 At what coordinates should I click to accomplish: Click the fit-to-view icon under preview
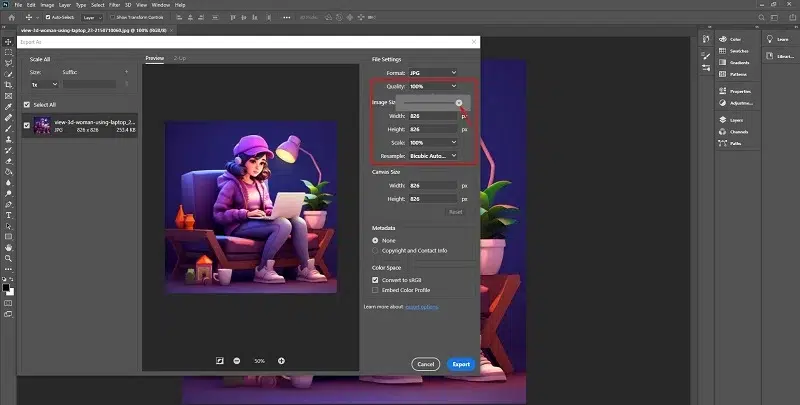[220, 361]
